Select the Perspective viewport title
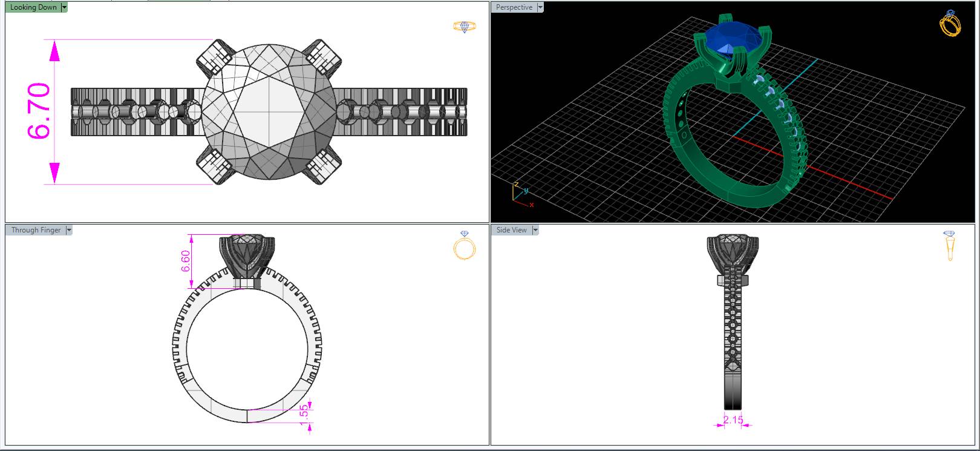Image resolution: width=980 pixels, height=451 pixels. coord(514,7)
